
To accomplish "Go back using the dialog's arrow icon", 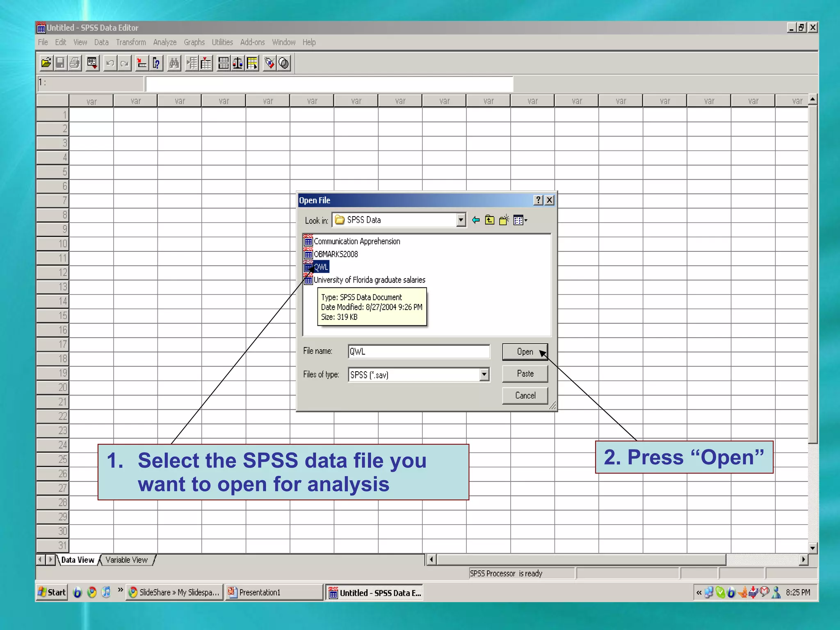I will pos(476,220).
